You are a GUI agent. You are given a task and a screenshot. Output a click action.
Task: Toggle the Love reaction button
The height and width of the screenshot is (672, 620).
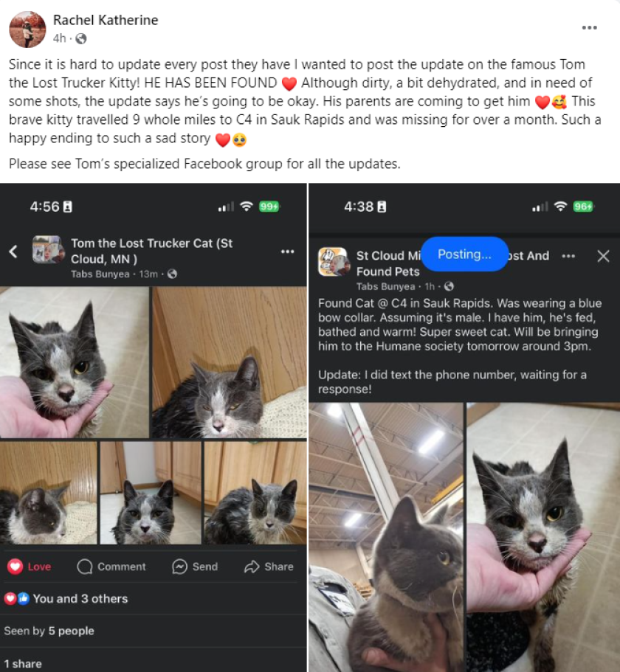coord(30,567)
